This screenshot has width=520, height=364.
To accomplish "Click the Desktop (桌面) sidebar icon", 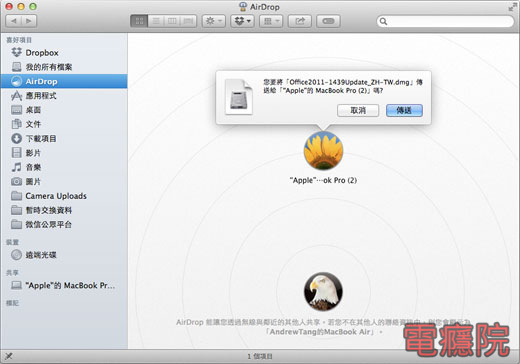I will click(16, 110).
